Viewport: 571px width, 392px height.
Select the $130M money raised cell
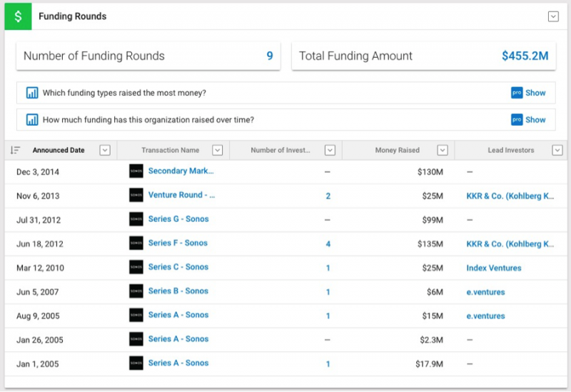(430, 172)
